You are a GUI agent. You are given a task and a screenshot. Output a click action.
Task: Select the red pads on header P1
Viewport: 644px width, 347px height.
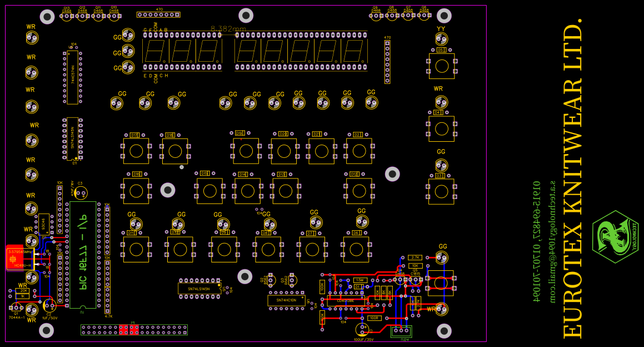tap(128, 330)
